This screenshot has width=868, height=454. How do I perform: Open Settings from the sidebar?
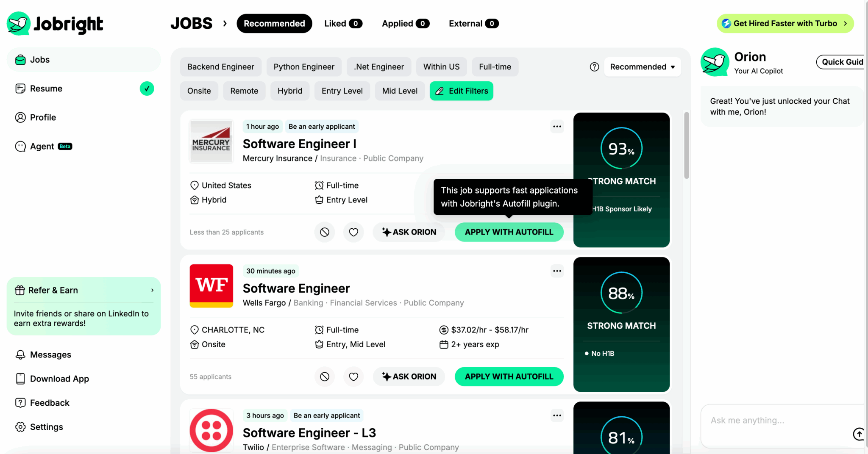click(46, 427)
